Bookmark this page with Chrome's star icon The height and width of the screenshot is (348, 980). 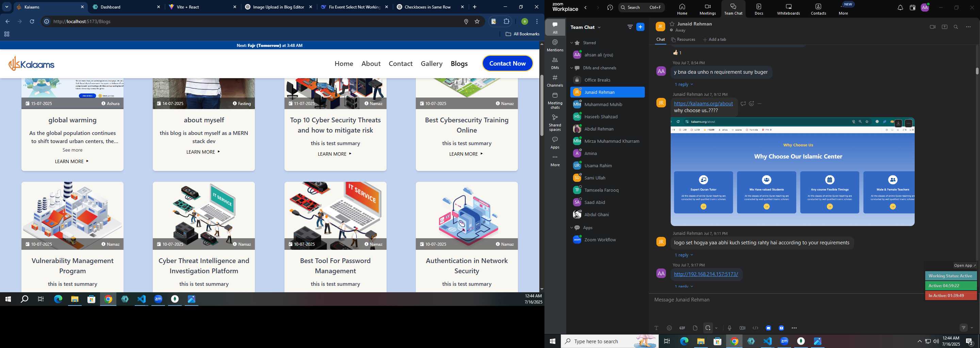(477, 22)
